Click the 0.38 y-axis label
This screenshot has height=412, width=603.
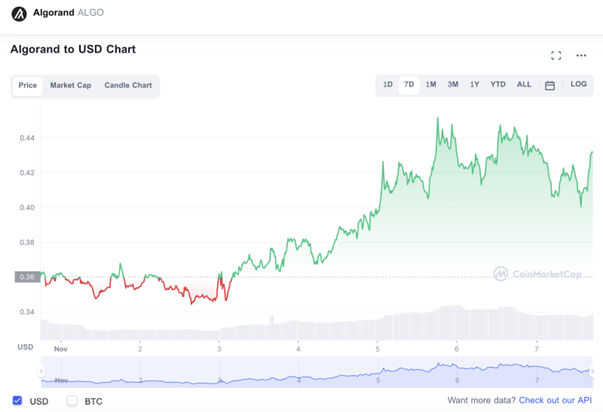click(27, 242)
